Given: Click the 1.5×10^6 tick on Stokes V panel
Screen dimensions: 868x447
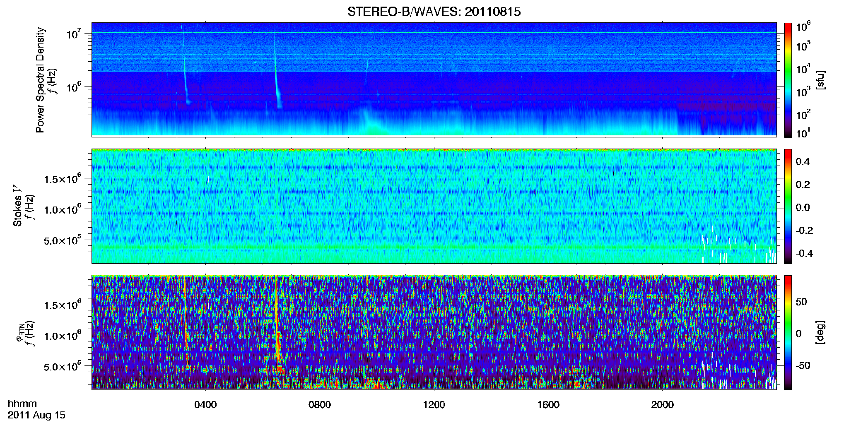Looking at the screenshot, I should (x=63, y=178).
